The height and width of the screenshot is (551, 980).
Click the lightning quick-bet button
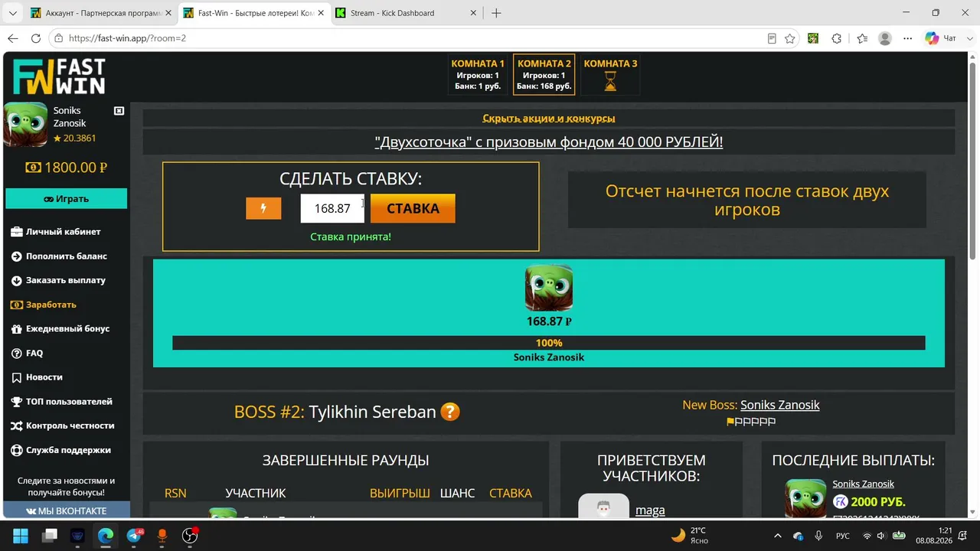click(x=263, y=208)
